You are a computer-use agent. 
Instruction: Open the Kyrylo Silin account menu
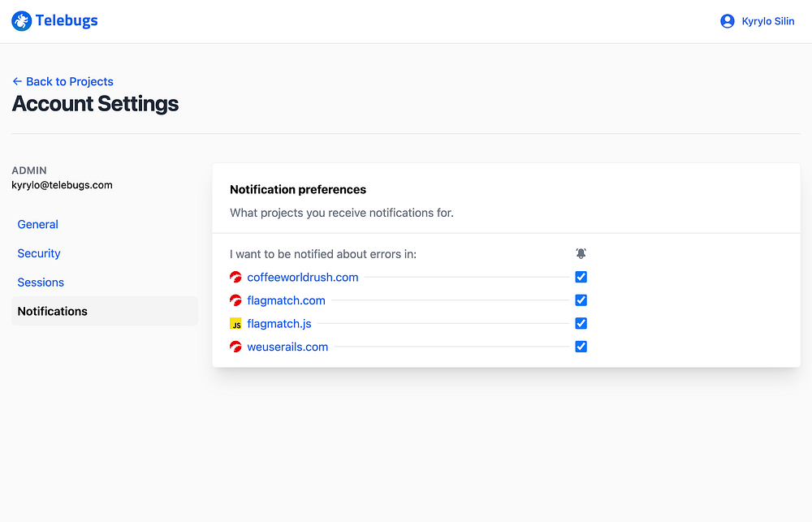767,21
